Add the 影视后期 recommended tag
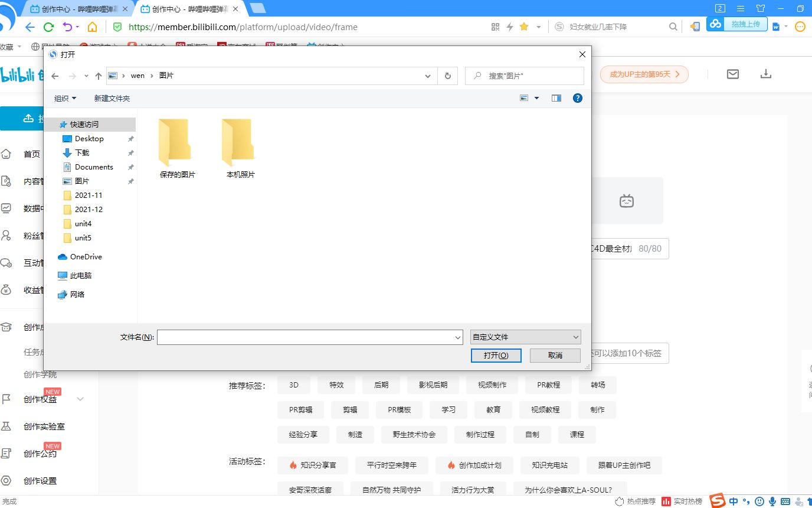This screenshot has width=812, height=508. tap(433, 385)
